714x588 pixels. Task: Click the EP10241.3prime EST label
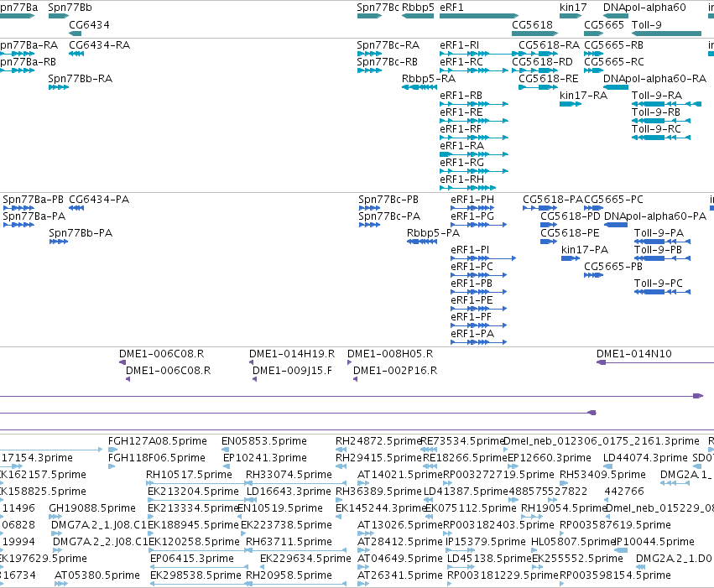pos(265,458)
